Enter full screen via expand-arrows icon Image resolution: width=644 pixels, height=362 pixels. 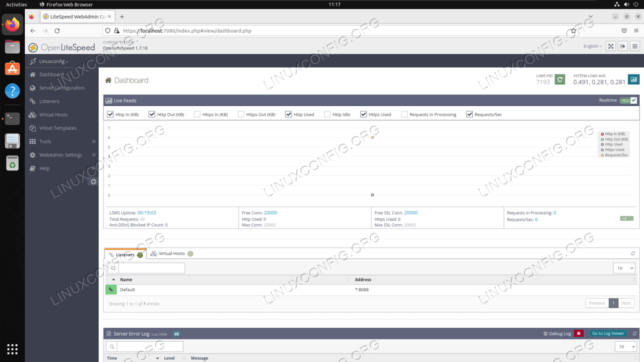point(611,46)
